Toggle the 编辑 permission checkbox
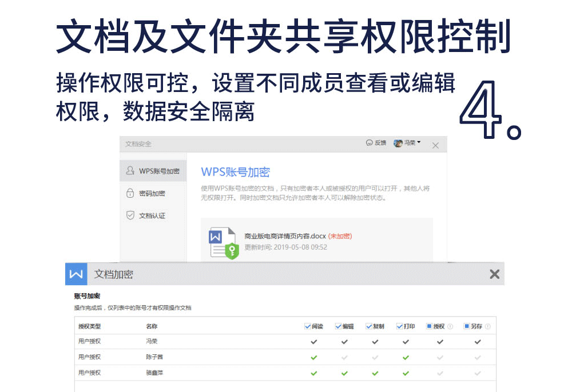This screenshot has width=572, height=392. 338,326
